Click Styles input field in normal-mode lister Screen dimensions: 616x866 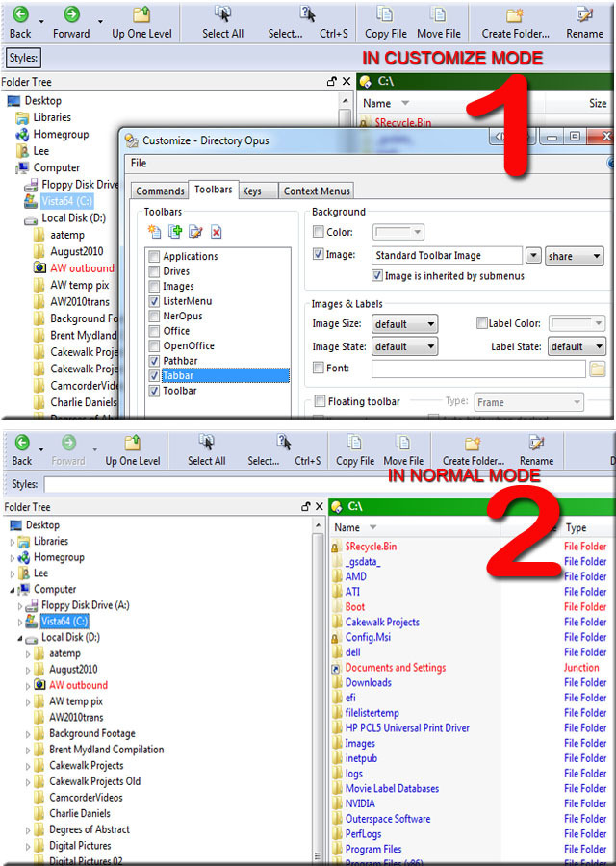pyautogui.click(x=329, y=484)
